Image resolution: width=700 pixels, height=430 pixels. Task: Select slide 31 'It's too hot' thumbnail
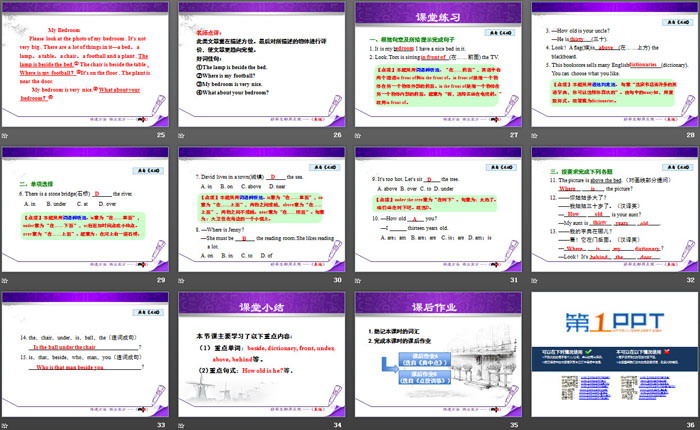click(438, 209)
